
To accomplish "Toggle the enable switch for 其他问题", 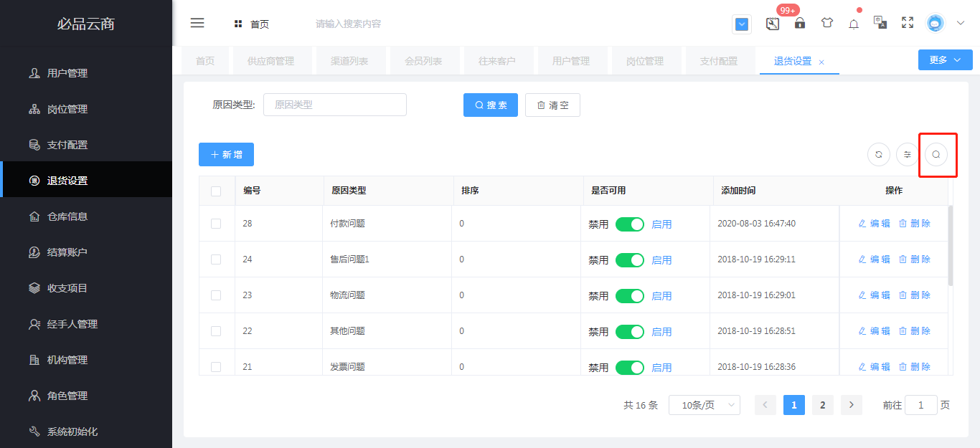I will pos(630,332).
